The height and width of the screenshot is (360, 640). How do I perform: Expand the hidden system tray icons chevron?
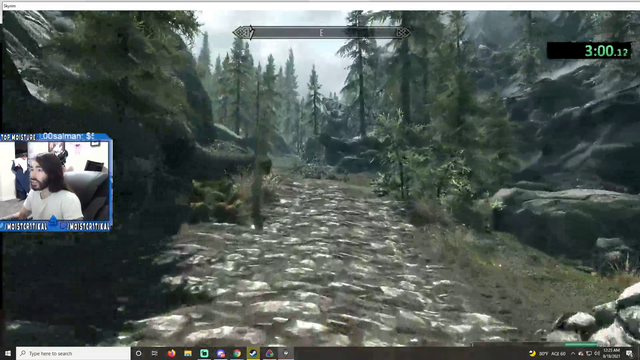pos(573,353)
